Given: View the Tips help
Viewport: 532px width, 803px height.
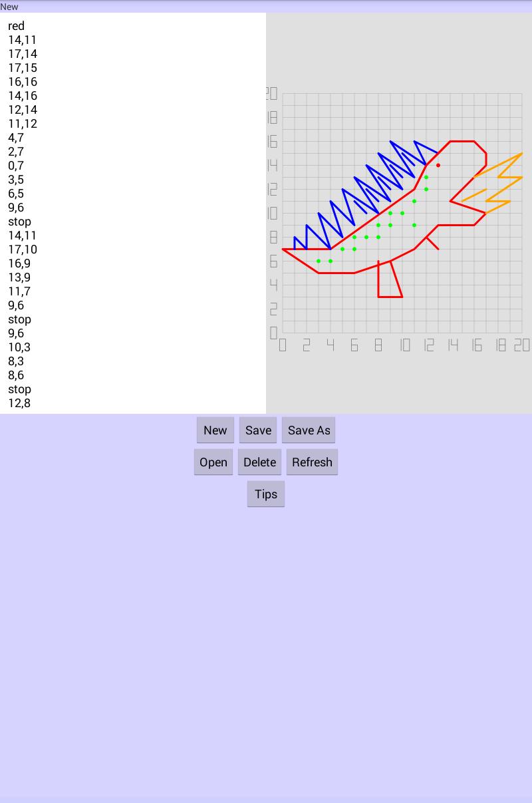Looking at the screenshot, I should click(265, 494).
